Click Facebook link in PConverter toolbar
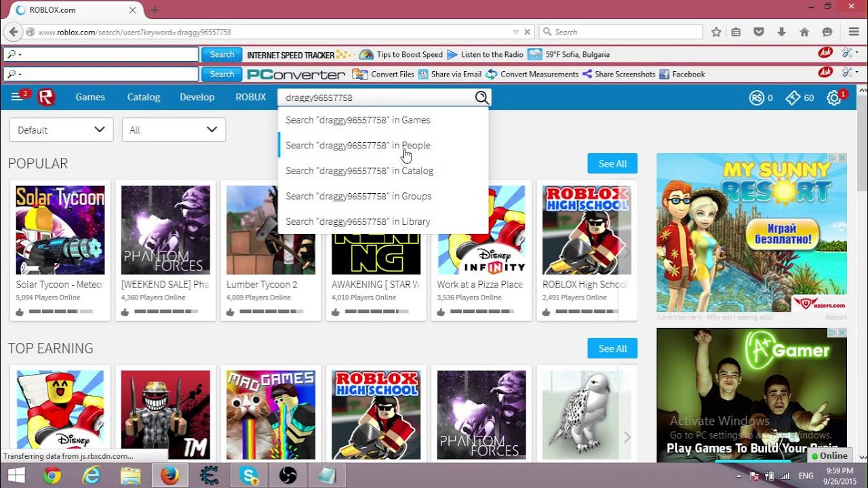Image resolution: width=868 pixels, height=488 pixels. (x=682, y=74)
